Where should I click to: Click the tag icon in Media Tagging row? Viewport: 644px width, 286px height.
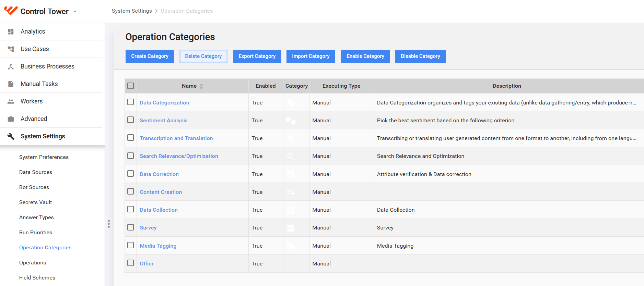click(x=291, y=246)
